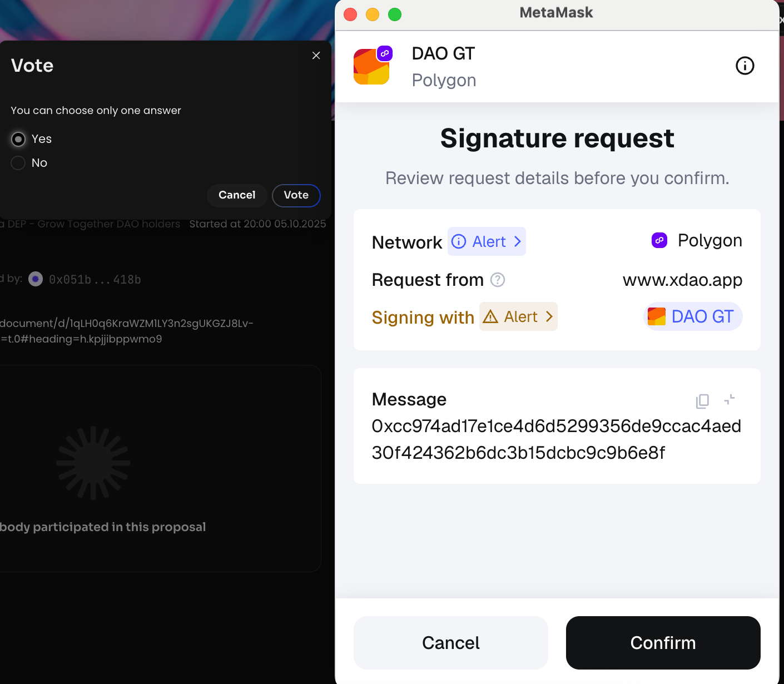
Task: Cancel the Vote dialog
Action: point(237,195)
